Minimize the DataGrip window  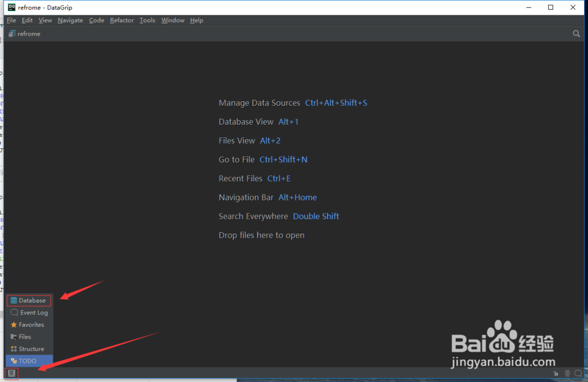pyautogui.click(x=529, y=7)
